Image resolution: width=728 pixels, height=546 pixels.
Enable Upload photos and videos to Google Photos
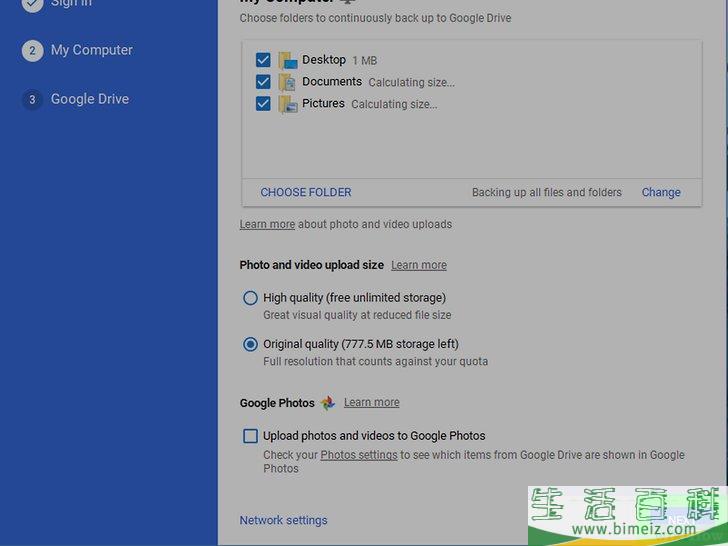coord(250,436)
